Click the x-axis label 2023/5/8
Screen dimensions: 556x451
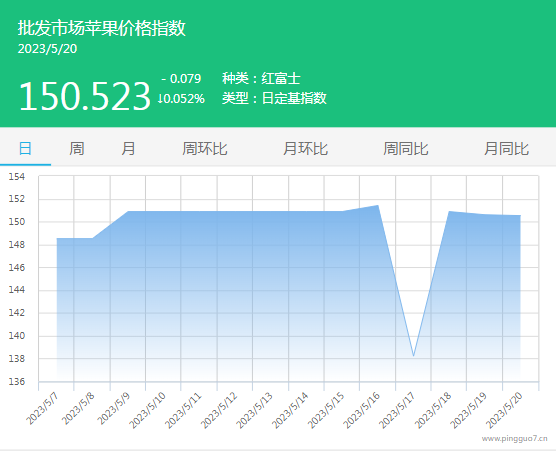(78, 409)
